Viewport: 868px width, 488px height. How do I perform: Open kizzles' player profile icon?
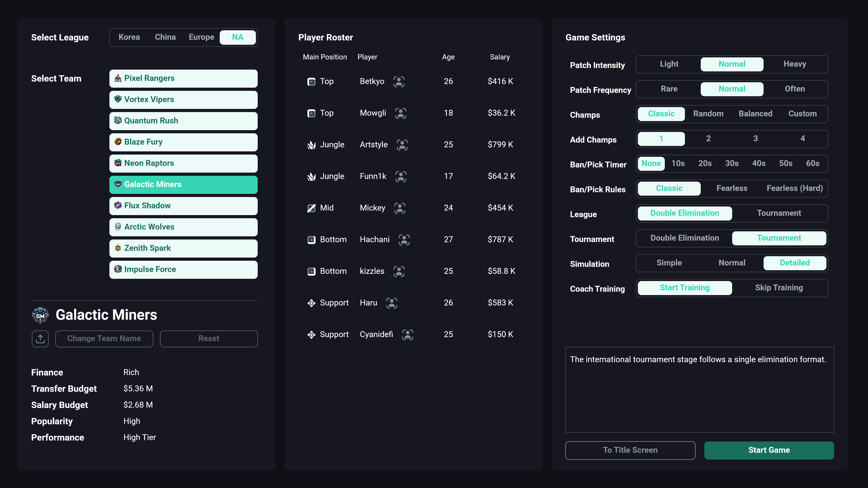pyautogui.click(x=399, y=271)
